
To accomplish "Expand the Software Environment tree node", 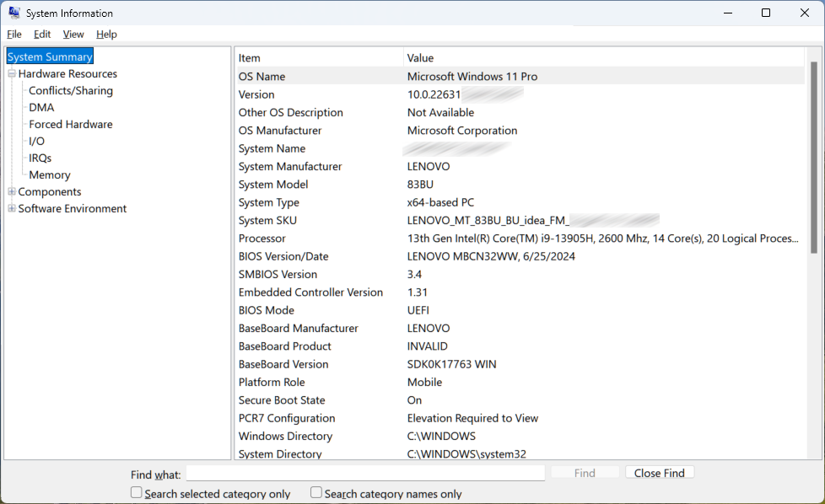I will pyautogui.click(x=12, y=209).
